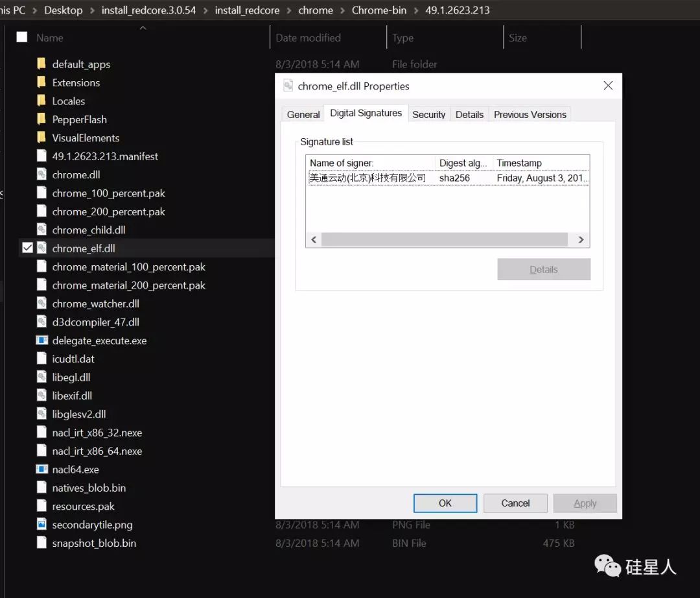Click signature list horizontal scrollbar track
This screenshot has height=598, width=700.
click(x=444, y=239)
